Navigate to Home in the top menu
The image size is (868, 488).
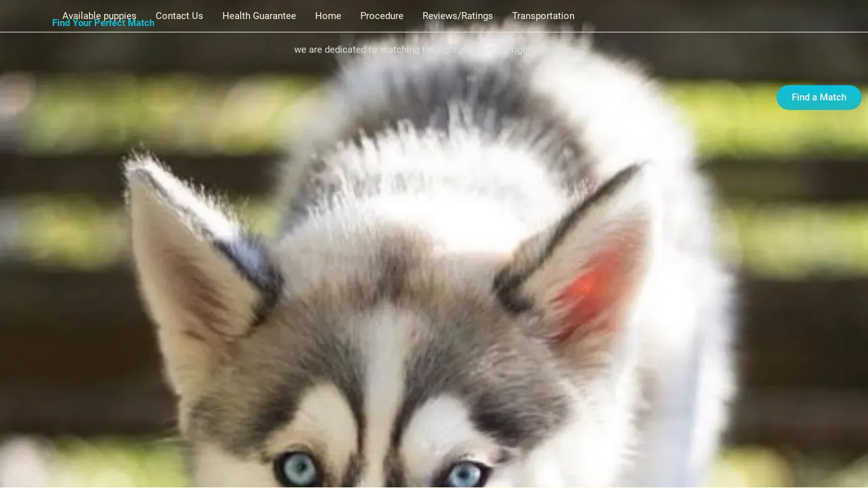328,16
